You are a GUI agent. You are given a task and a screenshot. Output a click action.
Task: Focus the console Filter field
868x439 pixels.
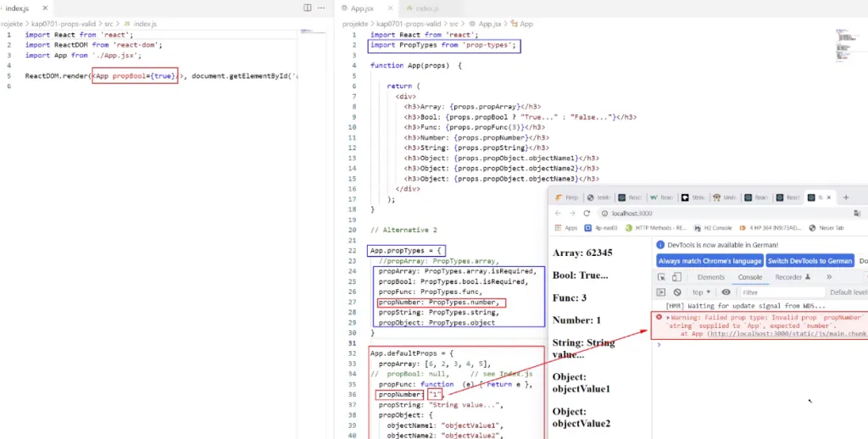tap(781, 292)
